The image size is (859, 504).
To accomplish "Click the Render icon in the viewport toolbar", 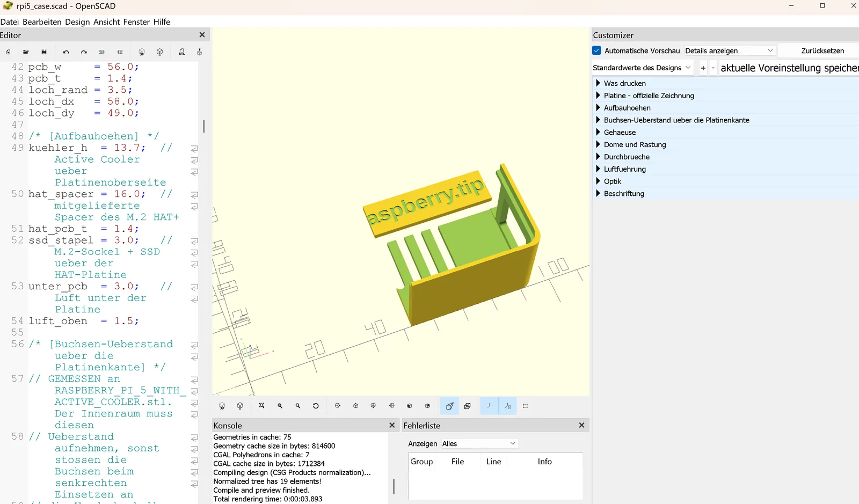I will point(240,406).
